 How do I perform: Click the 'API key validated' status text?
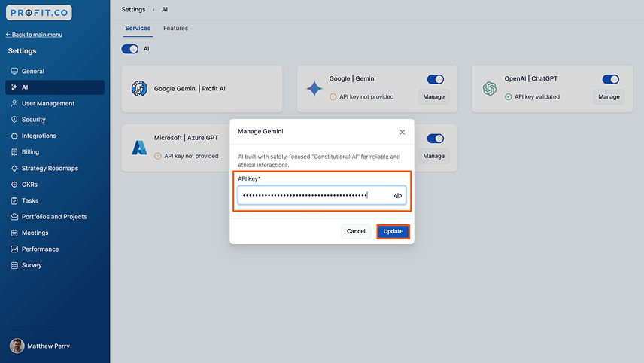coord(537,97)
